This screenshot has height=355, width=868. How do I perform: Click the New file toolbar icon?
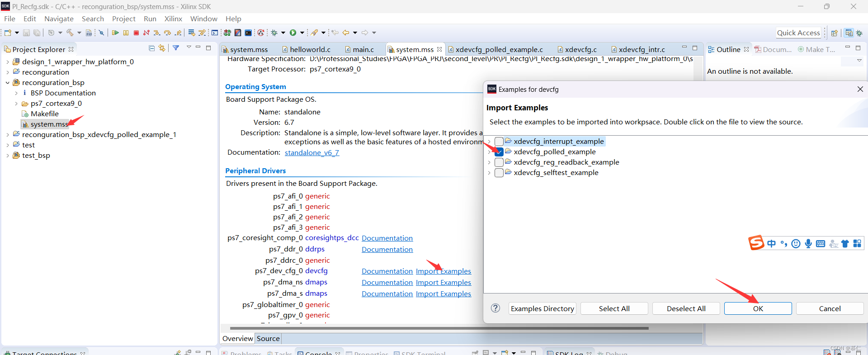[8, 33]
